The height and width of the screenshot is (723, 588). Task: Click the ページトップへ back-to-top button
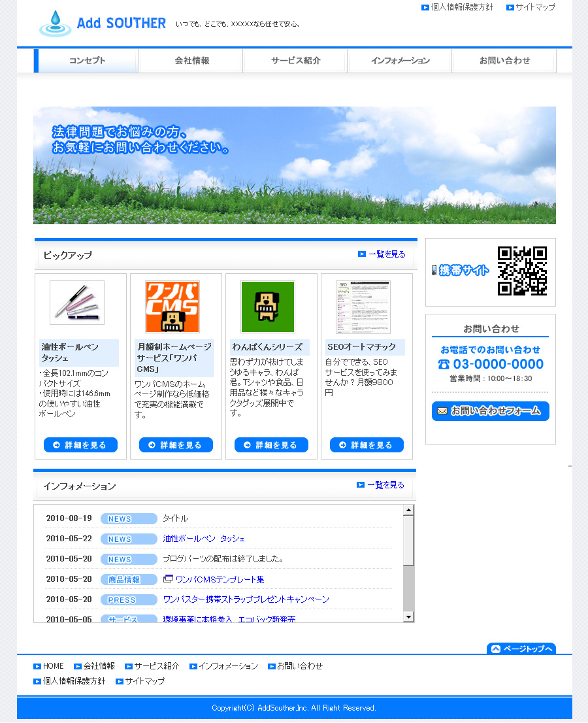tap(521, 648)
